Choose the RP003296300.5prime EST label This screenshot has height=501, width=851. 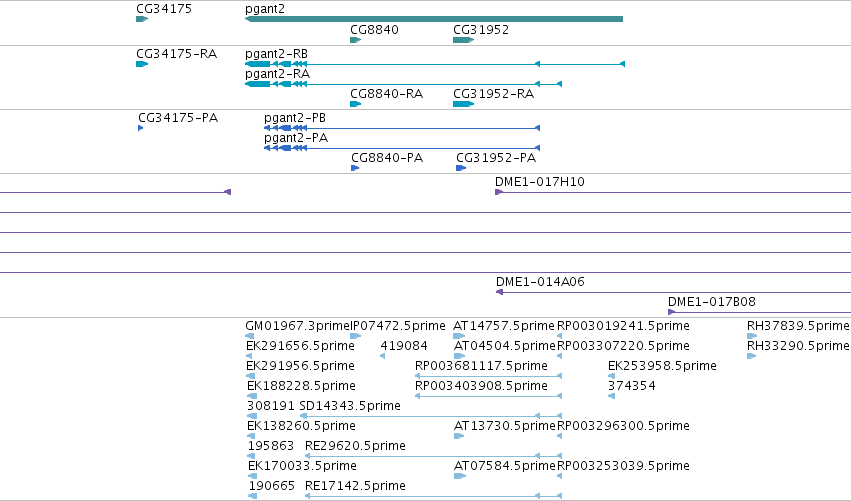pos(623,426)
